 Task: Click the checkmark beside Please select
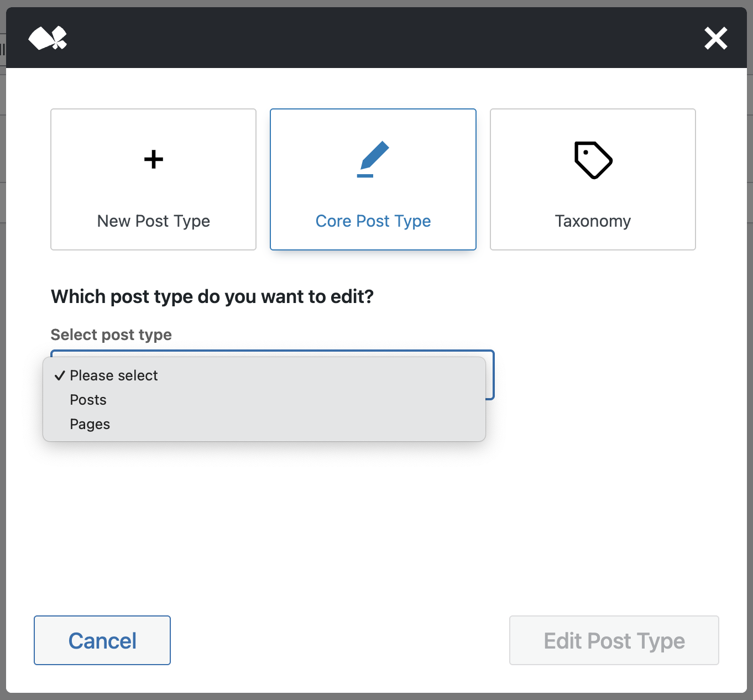(59, 375)
